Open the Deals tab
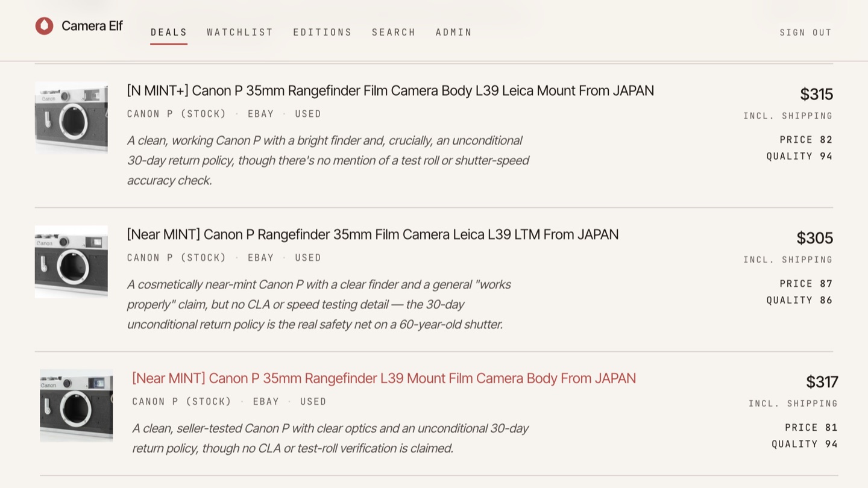 169,33
